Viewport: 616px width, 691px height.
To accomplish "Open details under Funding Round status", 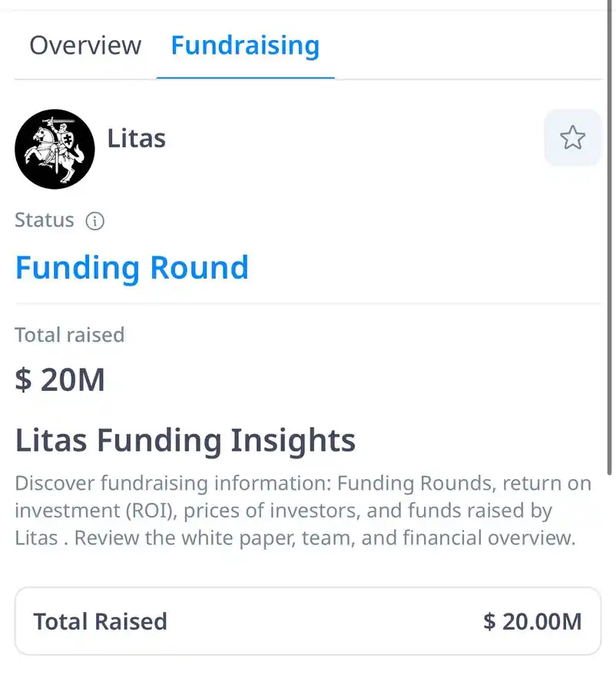I will (131, 267).
